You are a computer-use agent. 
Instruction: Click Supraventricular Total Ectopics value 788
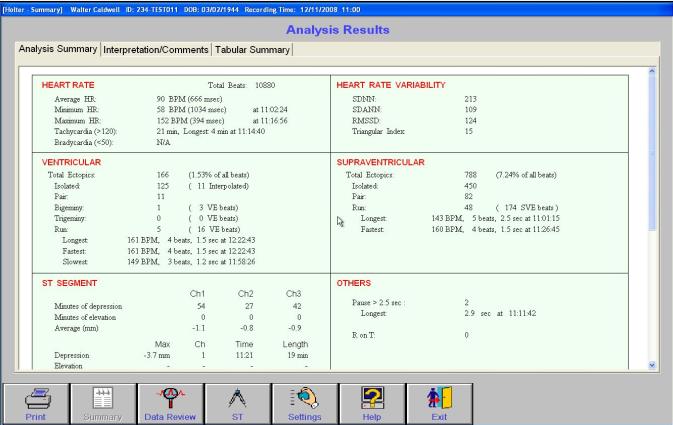coord(470,175)
